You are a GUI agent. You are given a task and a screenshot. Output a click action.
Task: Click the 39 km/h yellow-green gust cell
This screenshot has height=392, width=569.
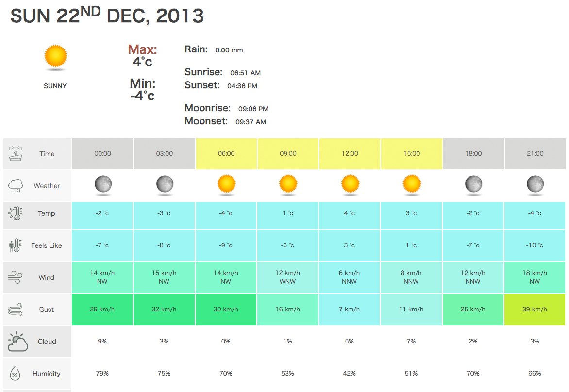[x=535, y=310]
